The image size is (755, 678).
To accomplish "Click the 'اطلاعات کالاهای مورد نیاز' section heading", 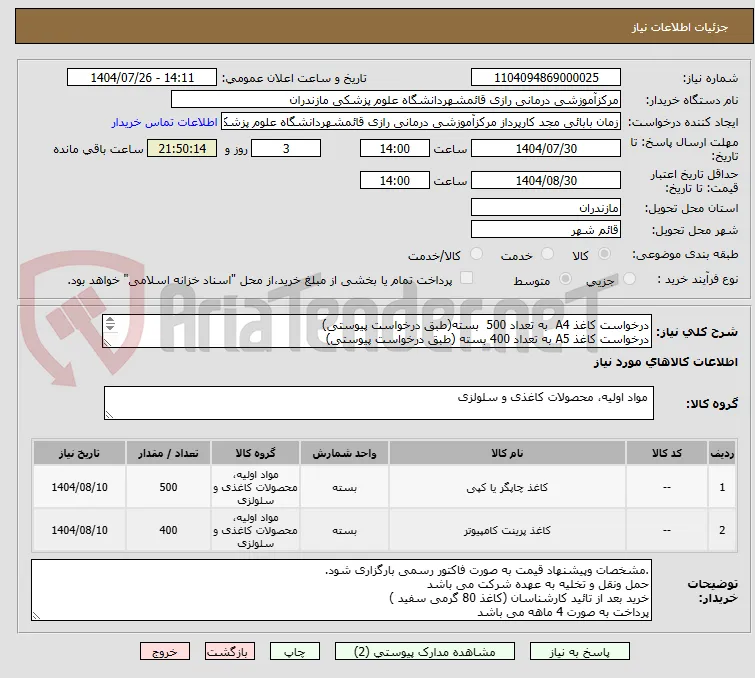I will (665, 362).
